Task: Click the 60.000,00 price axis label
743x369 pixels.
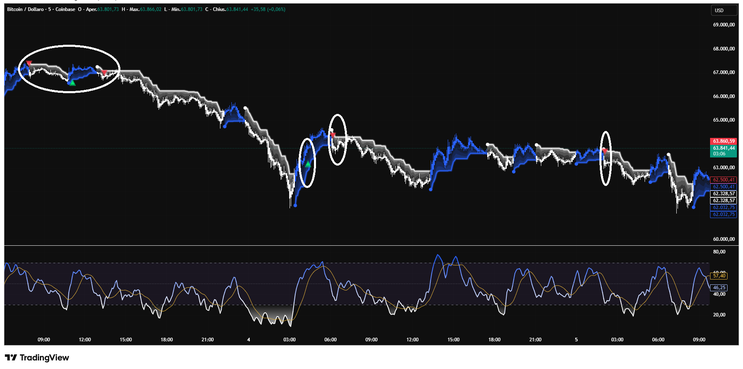Action: click(x=724, y=239)
